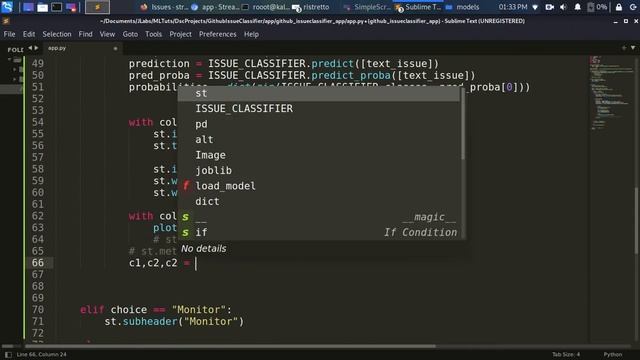Open the Find menu
The width and height of the screenshot is (640, 360).
[85, 34]
